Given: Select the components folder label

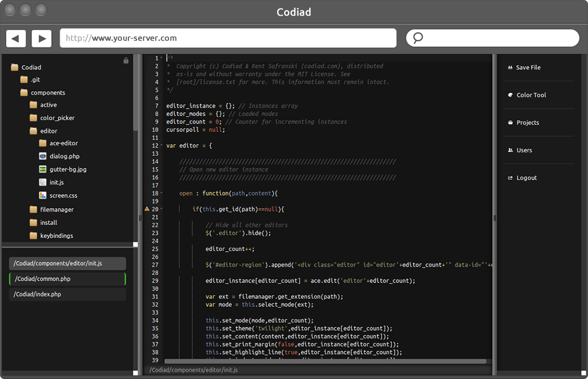Looking at the screenshot, I should click(48, 92).
